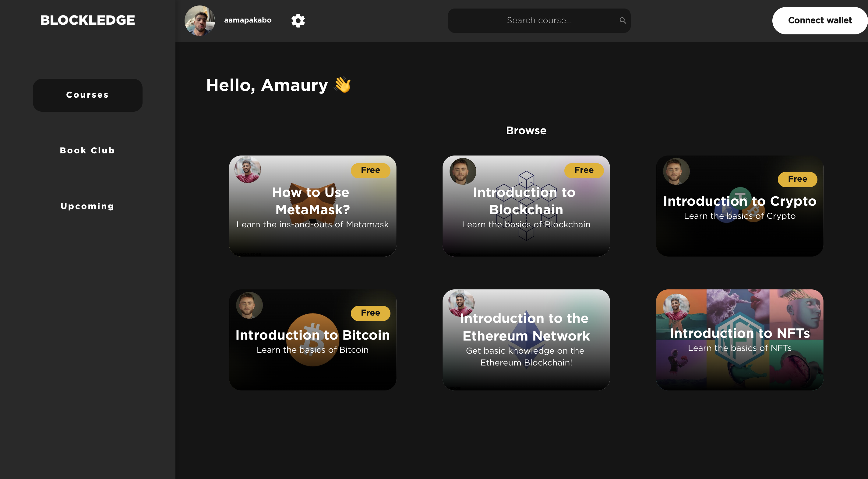868x479 pixels.
Task: Select Courses in the sidebar
Action: click(87, 95)
